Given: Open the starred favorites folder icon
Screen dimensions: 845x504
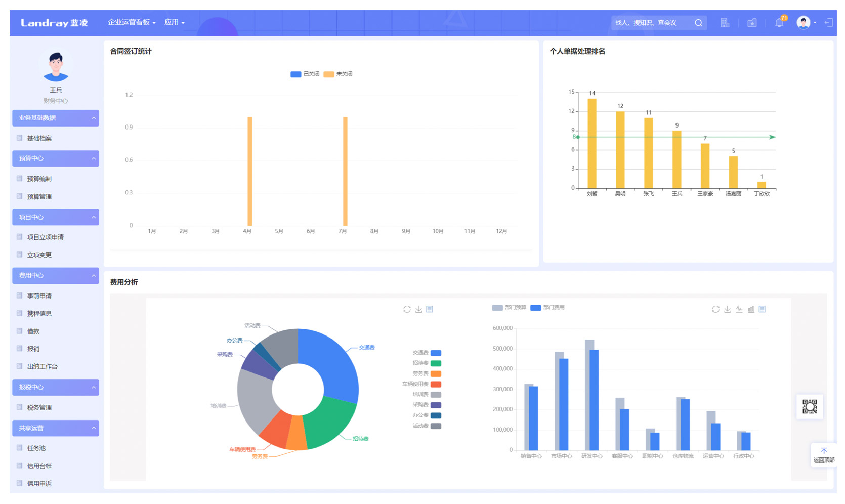Looking at the screenshot, I should coord(752,23).
